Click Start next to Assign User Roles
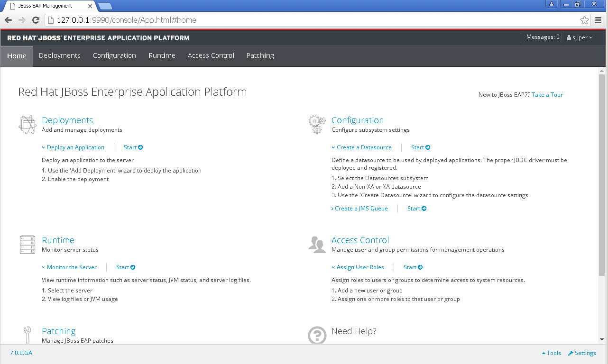This screenshot has height=364, width=608. click(x=413, y=267)
